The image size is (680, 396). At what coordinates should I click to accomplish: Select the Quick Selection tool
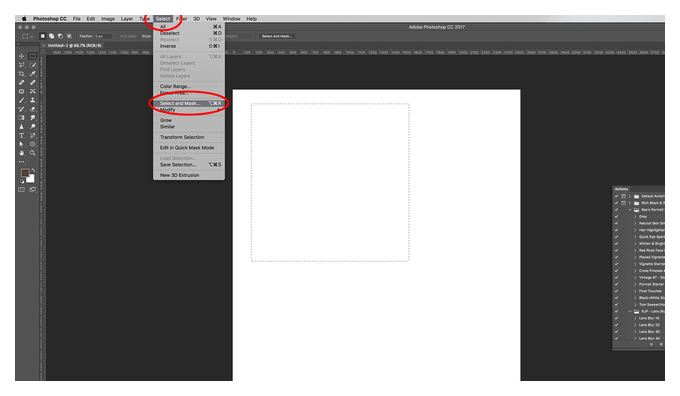(x=33, y=65)
